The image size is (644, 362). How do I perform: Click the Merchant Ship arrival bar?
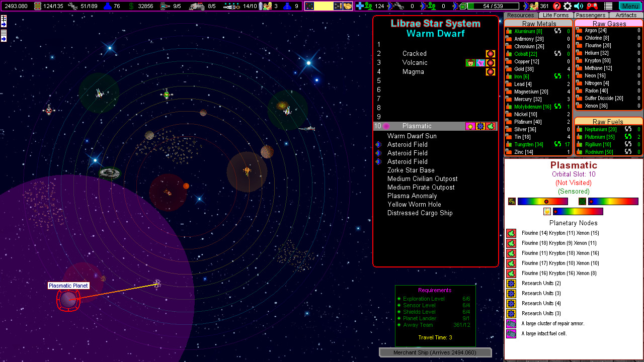click(x=435, y=352)
